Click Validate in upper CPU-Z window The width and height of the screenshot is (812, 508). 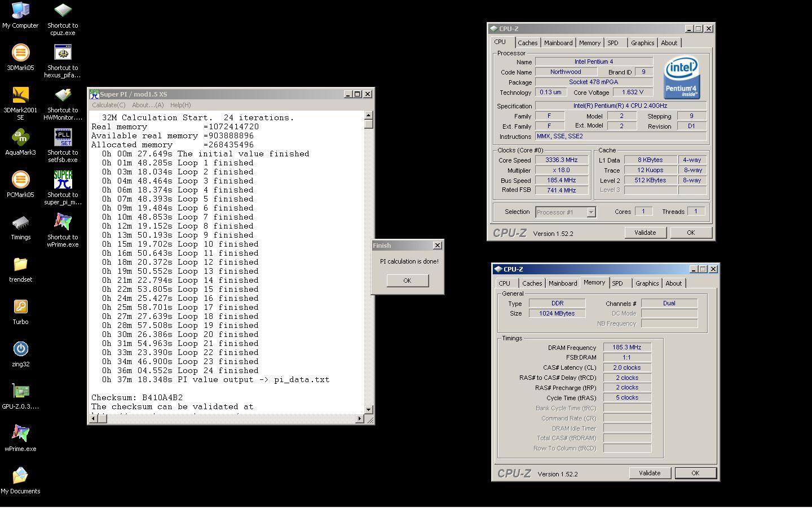click(x=645, y=233)
